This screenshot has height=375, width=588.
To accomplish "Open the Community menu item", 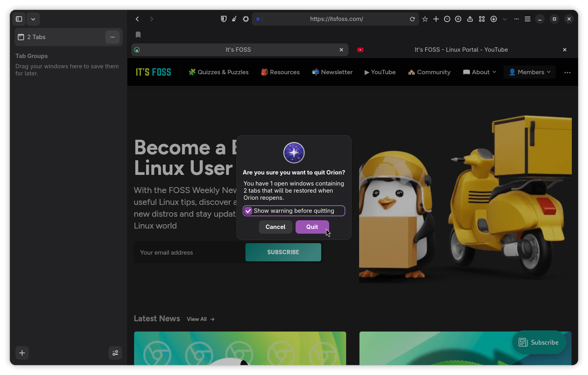I will coord(429,72).
